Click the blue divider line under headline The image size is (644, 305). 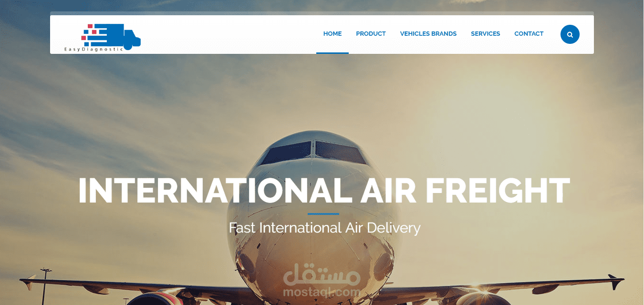tap(323, 214)
